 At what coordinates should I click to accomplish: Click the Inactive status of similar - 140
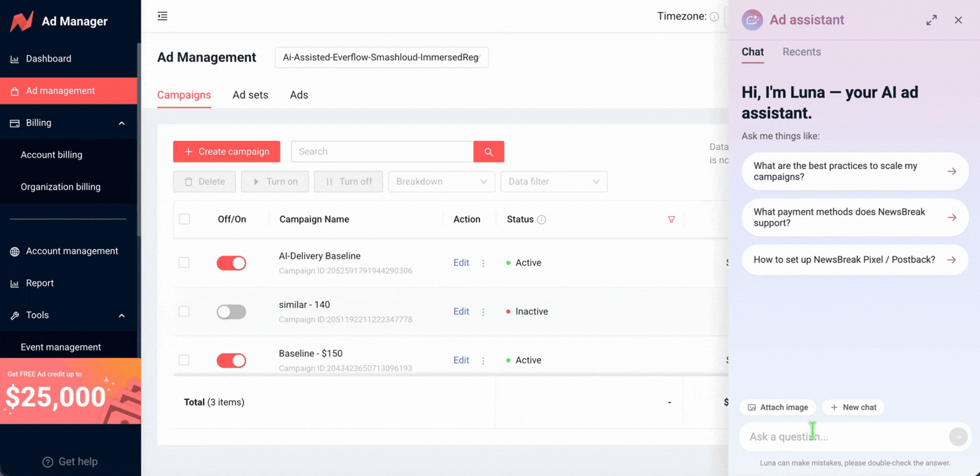[527, 312]
